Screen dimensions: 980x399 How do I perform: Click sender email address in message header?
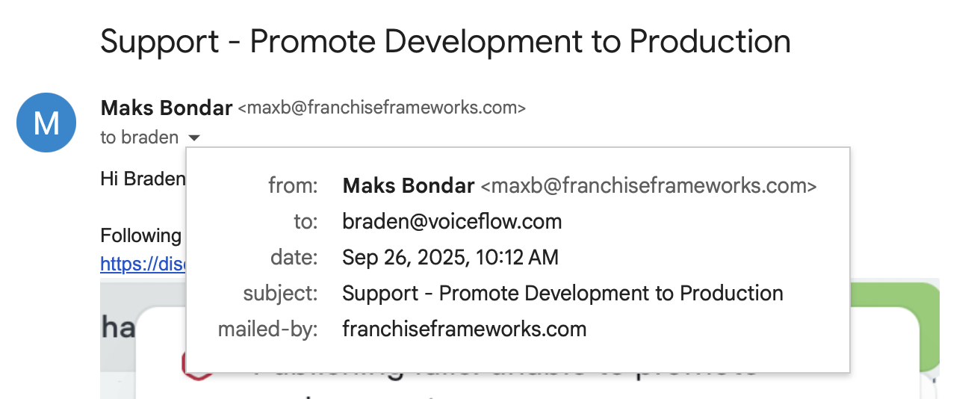point(382,108)
